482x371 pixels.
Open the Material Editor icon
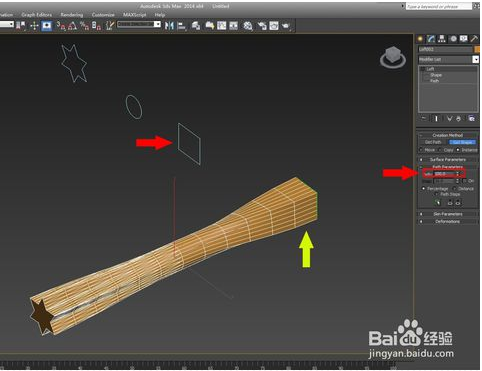pyautogui.click(x=248, y=26)
